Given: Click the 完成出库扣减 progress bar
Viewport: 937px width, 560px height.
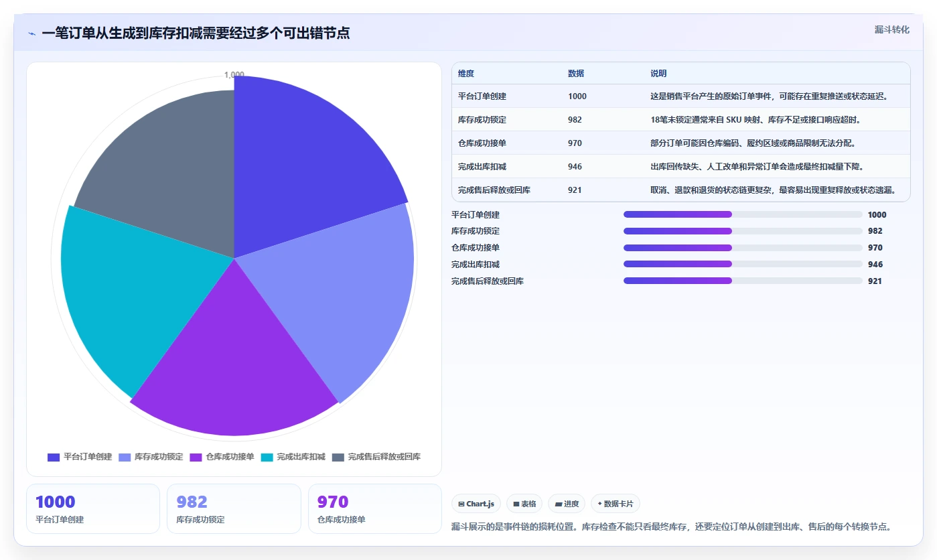Looking at the screenshot, I should coord(743,264).
